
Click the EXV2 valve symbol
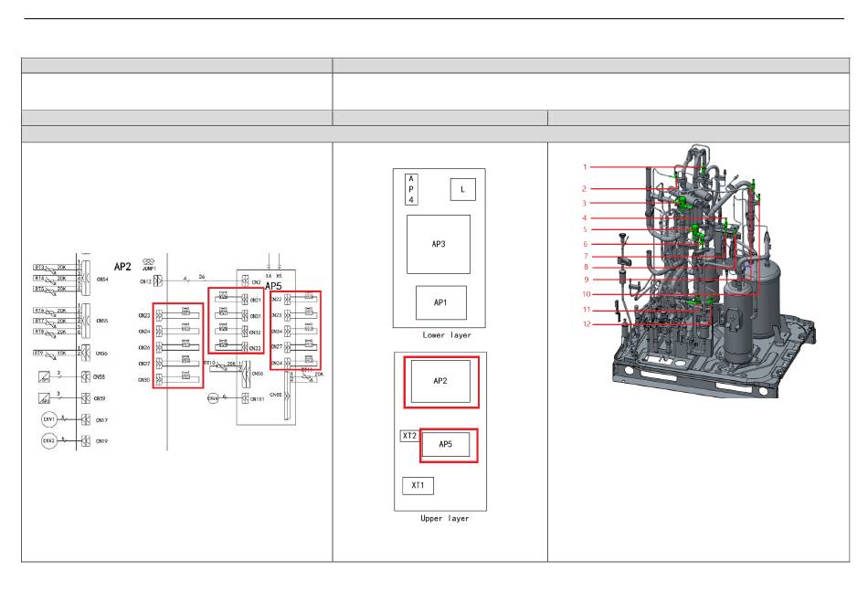pos(49,441)
